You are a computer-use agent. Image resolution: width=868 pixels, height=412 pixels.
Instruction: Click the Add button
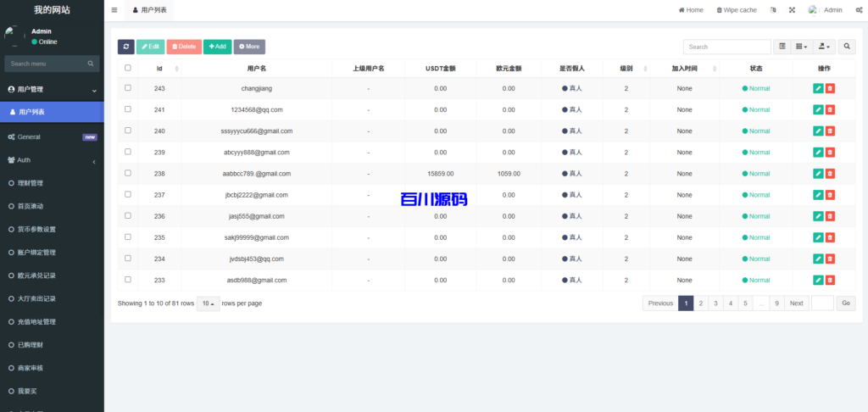(218, 47)
